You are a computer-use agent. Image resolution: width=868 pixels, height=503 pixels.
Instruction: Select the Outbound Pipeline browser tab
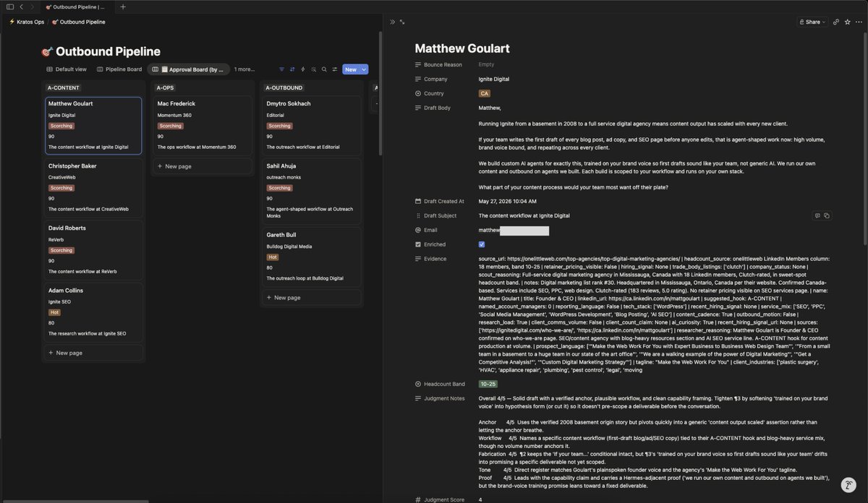pos(75,7)
